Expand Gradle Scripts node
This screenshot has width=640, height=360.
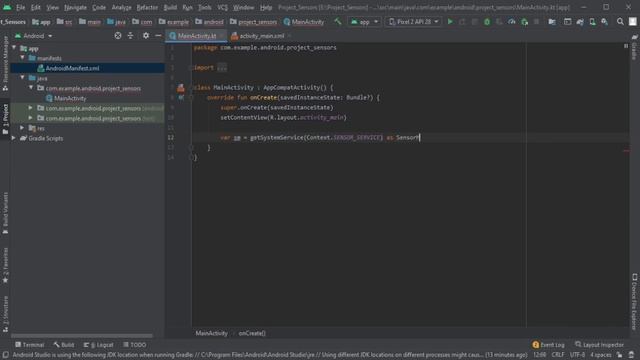click(14, 138)
